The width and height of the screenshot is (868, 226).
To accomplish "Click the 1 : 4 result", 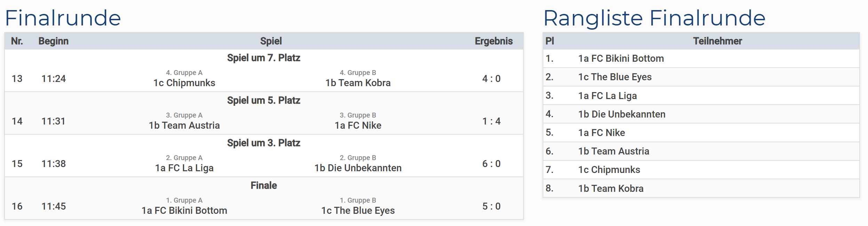I will [491, 121].
